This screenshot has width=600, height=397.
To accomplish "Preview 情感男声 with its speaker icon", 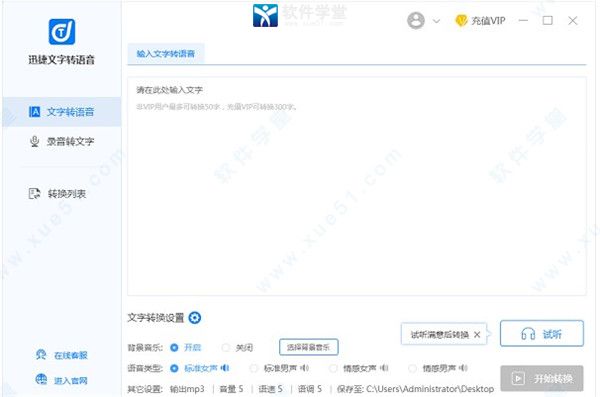I will [x=463, y=368].
